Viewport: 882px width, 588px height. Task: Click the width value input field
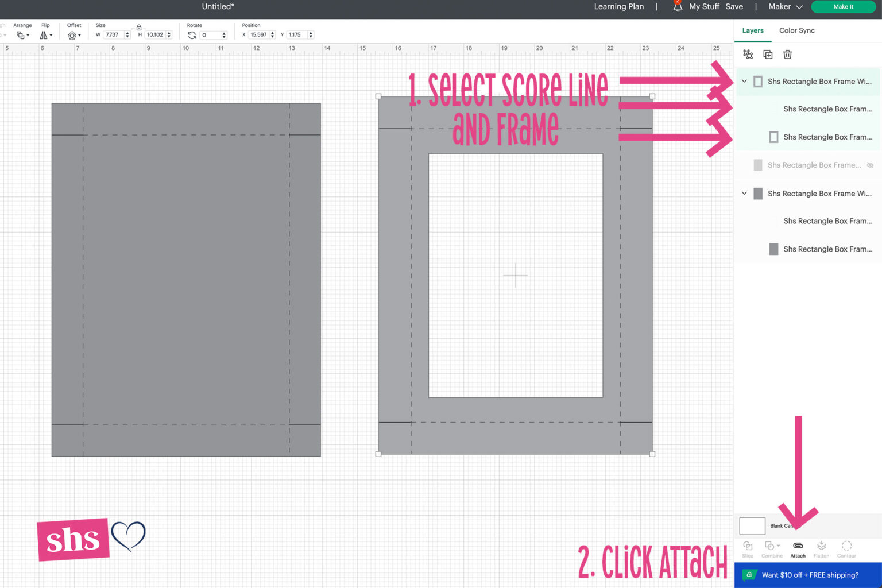click(113, 34)
